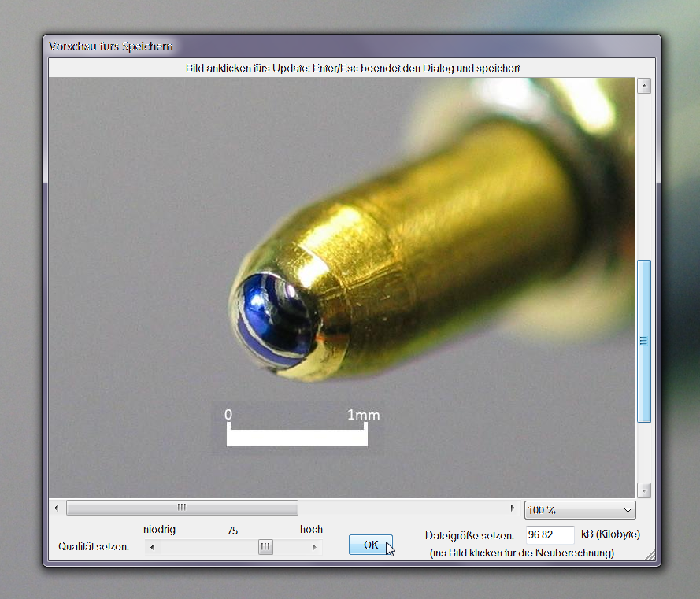The height and width of the screenshot is (599, 700).
Task: Click the hint 'ins Bild klicken für die Neuberechnung'
Action: pos(522,553)
